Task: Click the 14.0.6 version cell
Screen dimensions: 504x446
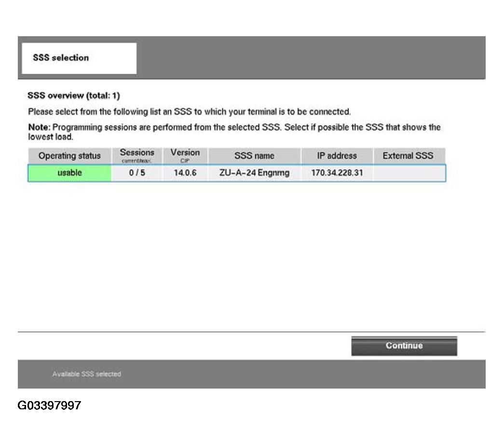Action: 185,173
